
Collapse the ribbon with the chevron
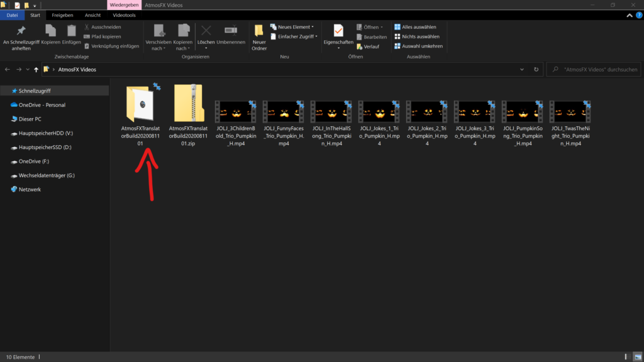pyautogui.click(x=629, y=15)
